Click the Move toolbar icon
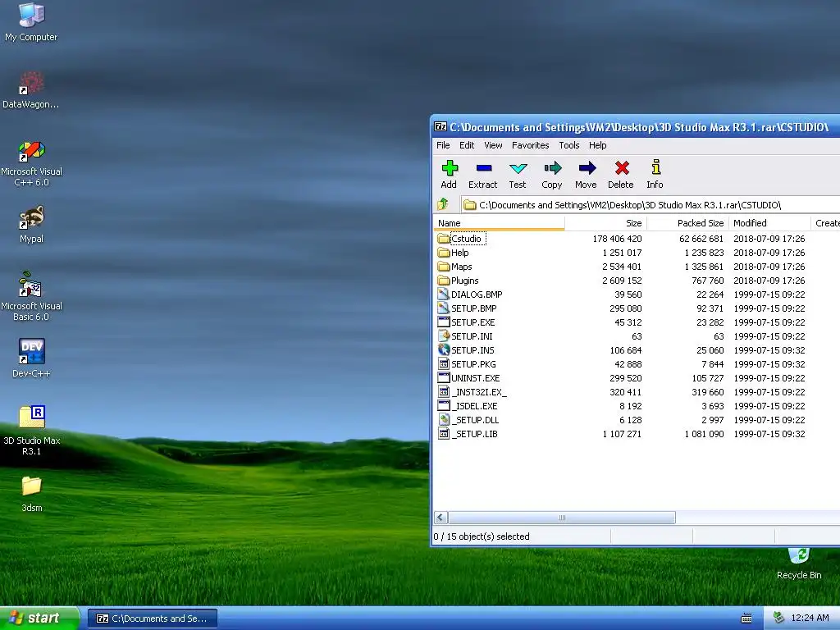Viewport: 840px width, 630px height. pos(586,175)
